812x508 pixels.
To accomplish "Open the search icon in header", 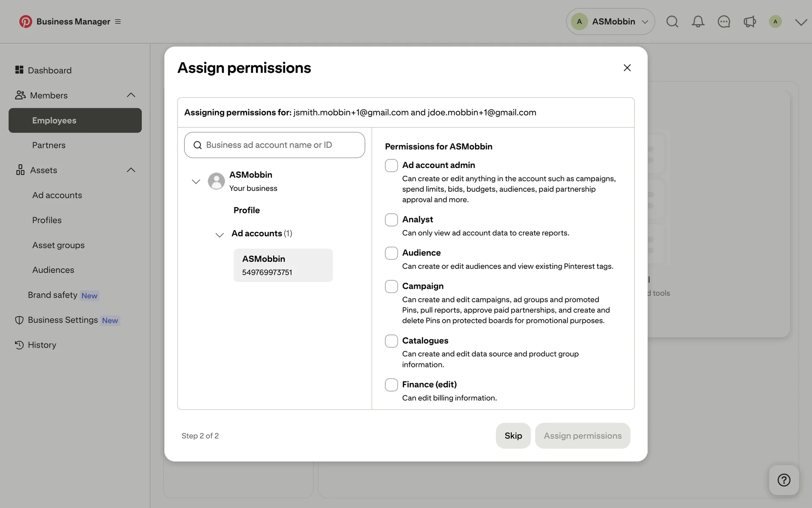I will pyautogui.click(x=672, y=22).
